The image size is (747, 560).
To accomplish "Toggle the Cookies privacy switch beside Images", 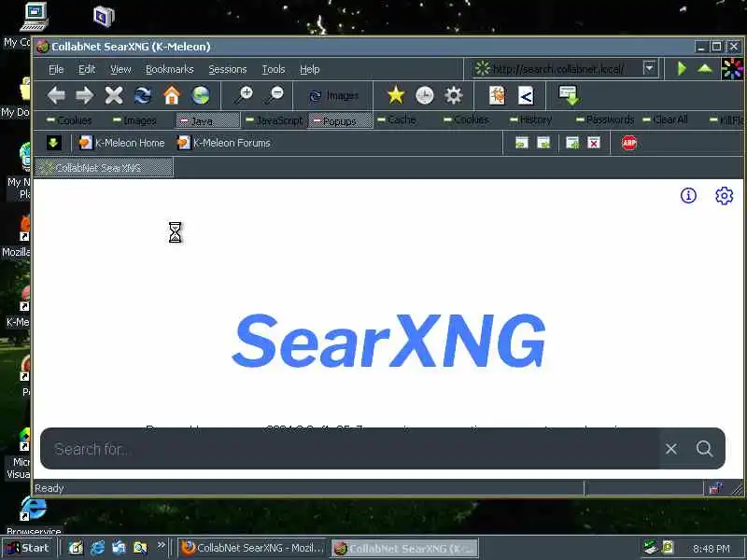I will point(69,120).
